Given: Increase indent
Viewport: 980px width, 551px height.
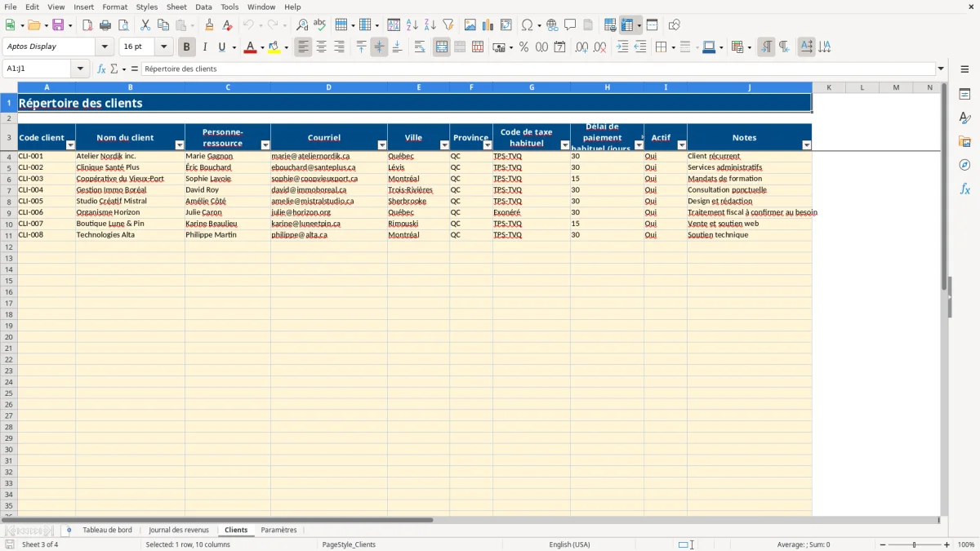Looking at the screenshot, I should click(622, 47).
